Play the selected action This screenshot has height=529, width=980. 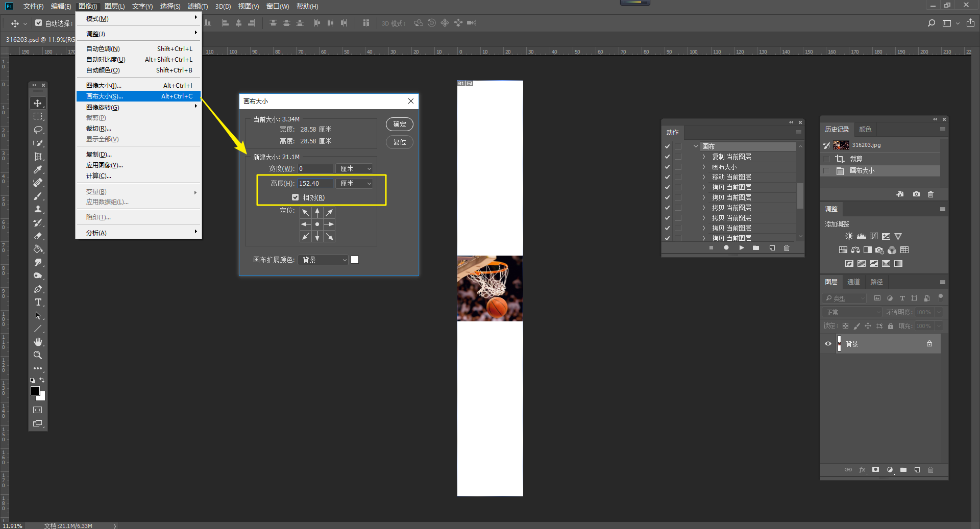pyautogui.click(x=742, y=248)
